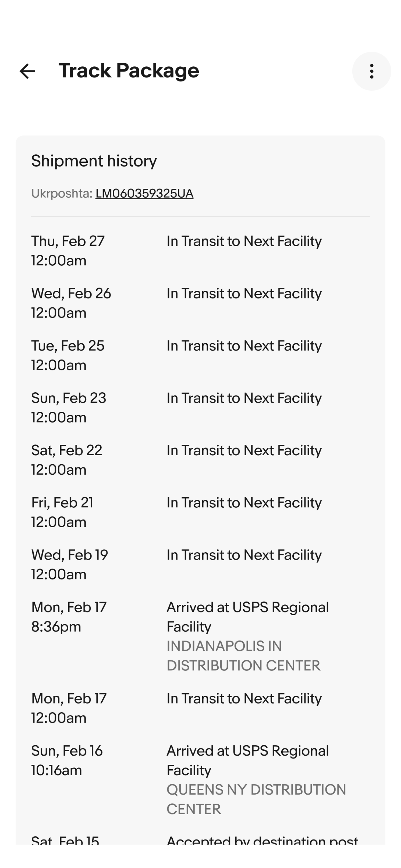Tap the Mon, Feb 17 8:36pm timestamp
The image size is (401, 868).
pos(69,617)
